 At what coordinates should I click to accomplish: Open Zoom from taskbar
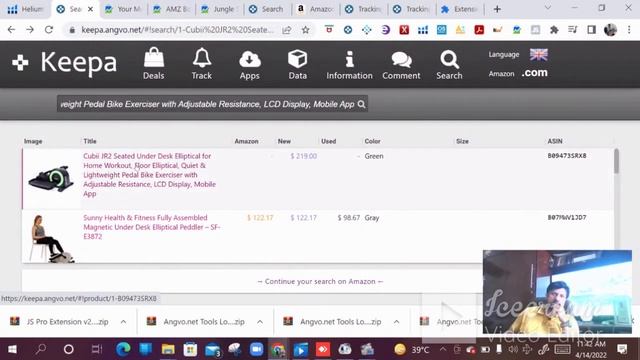coord(256,349)
